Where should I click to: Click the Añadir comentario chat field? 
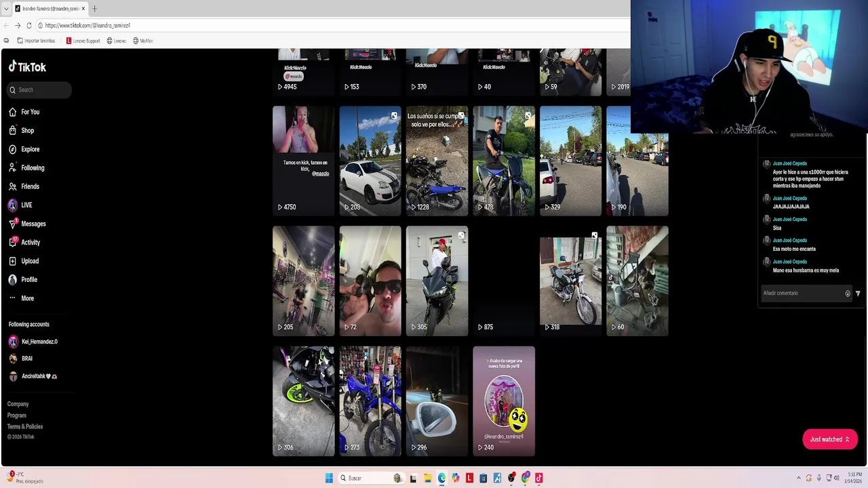tap(801, 293)
